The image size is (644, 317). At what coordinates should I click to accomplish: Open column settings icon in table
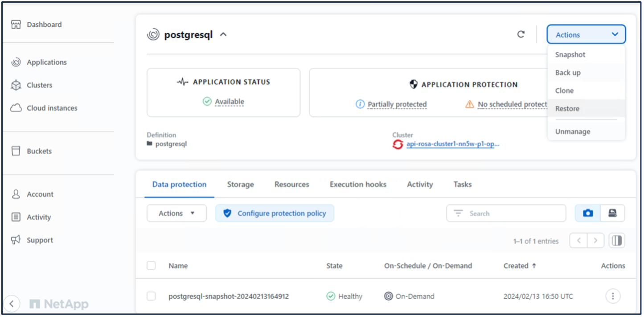coord(617,241)
